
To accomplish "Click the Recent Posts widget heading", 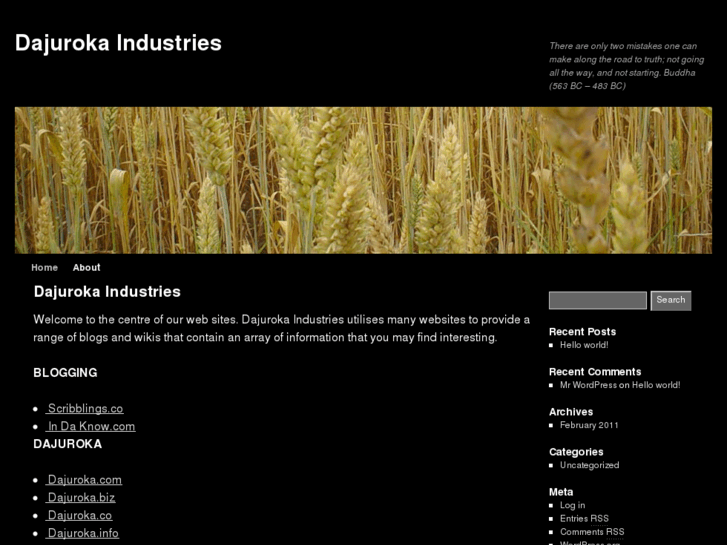I will (x=582, y=332).
